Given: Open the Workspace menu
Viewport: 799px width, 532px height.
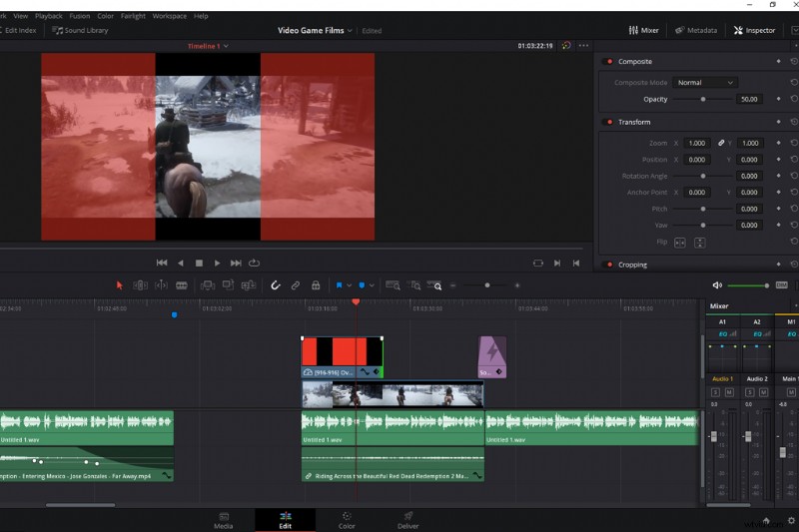Looking at the screenshot, I should click(x=170, y=16).
